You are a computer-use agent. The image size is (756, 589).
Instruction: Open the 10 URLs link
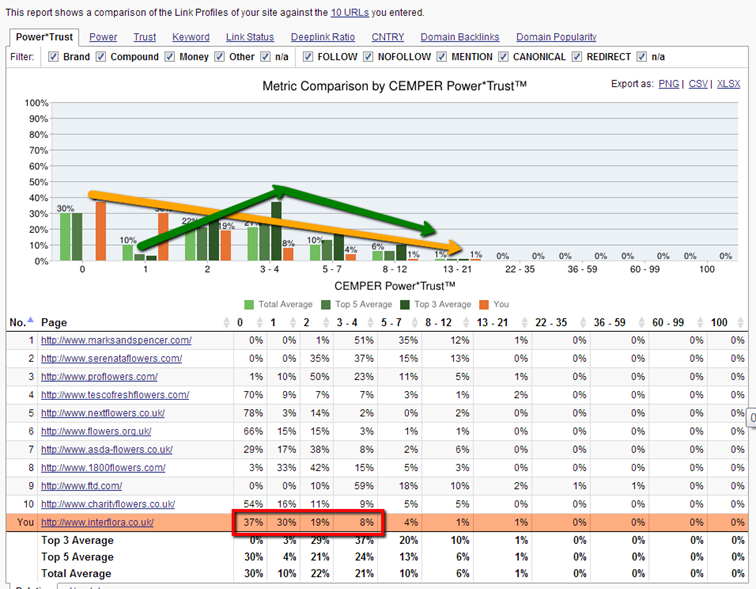click(x=350, y=13)
